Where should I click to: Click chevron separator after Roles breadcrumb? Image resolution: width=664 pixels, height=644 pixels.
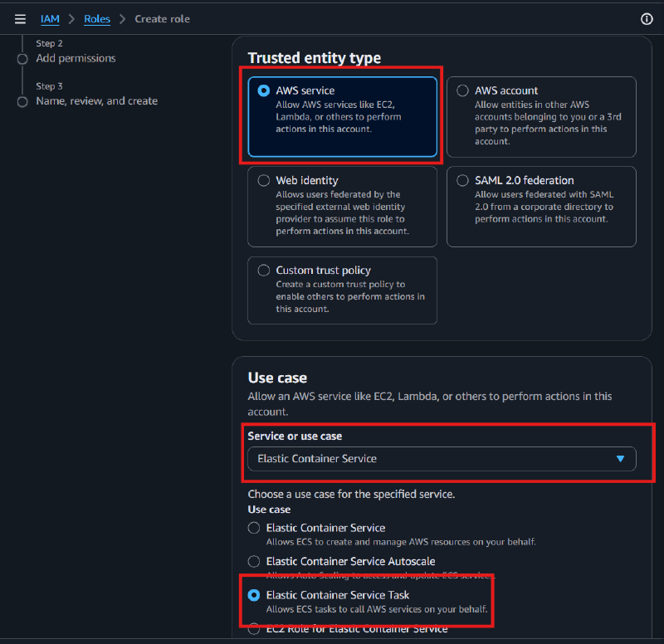122,19
